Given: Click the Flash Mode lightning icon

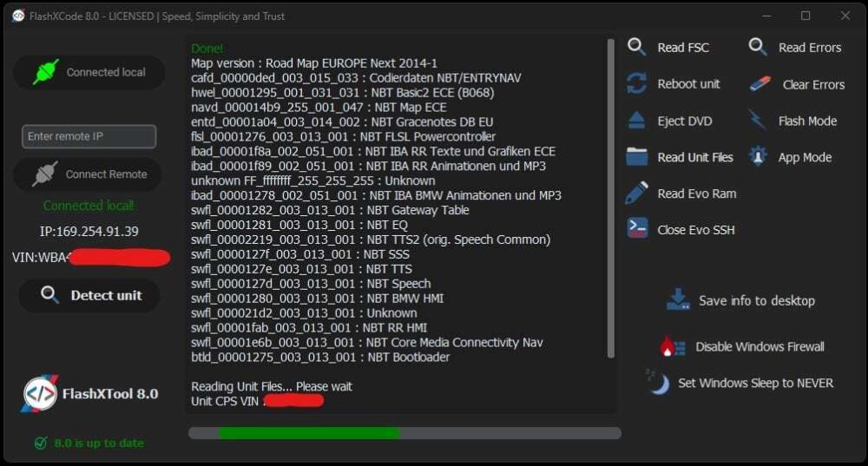Looking at the screenshot, I should point(757,120).
